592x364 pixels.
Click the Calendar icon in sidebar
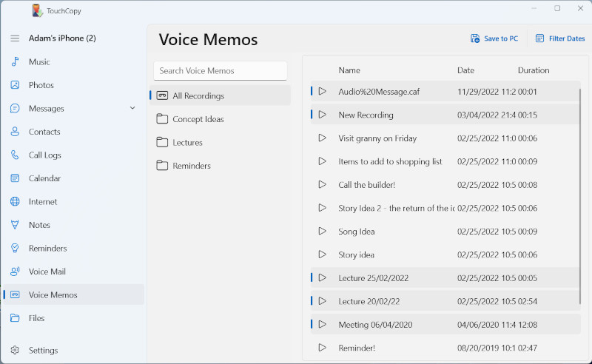[15, 178]
